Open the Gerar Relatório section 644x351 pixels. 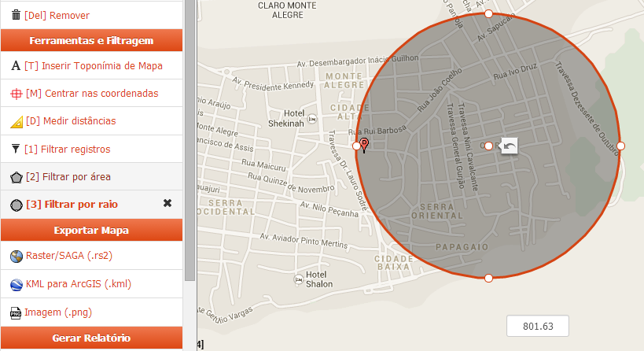tap(91, 338)
